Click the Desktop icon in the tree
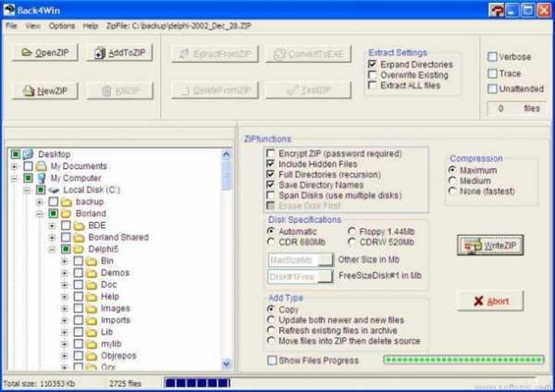Viewport: 555px width, 392px height. tap(28, 154)
